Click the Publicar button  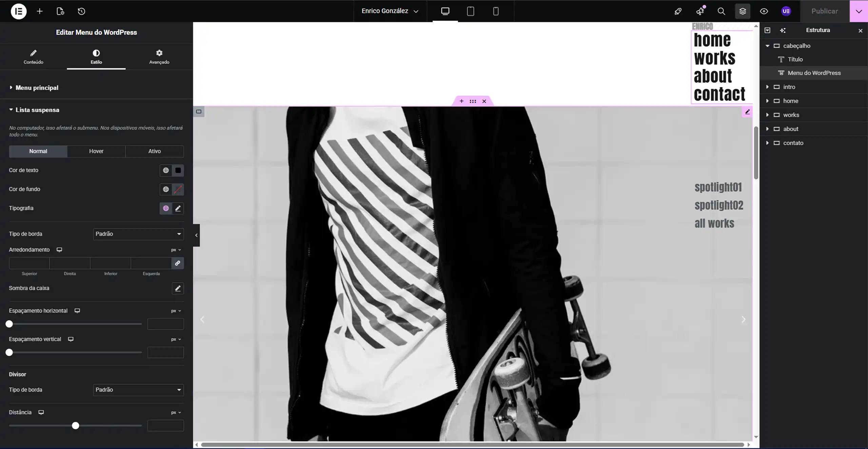(824, 11)
